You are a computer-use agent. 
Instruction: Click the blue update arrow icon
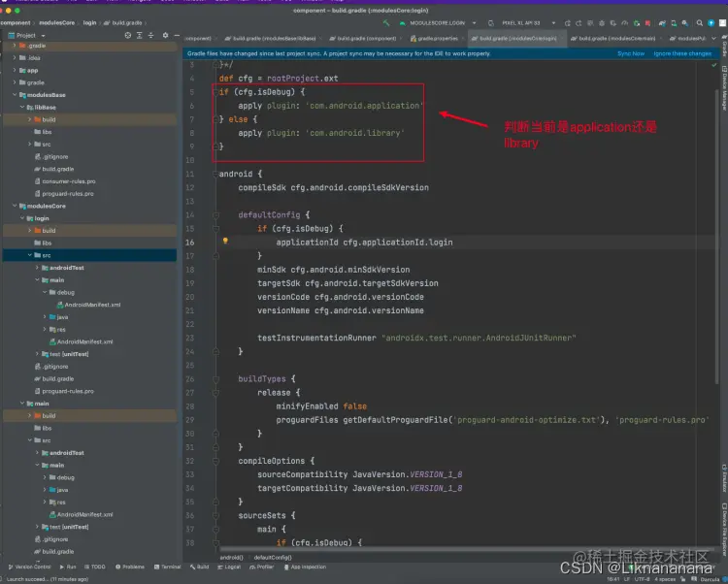click(711, 22)
